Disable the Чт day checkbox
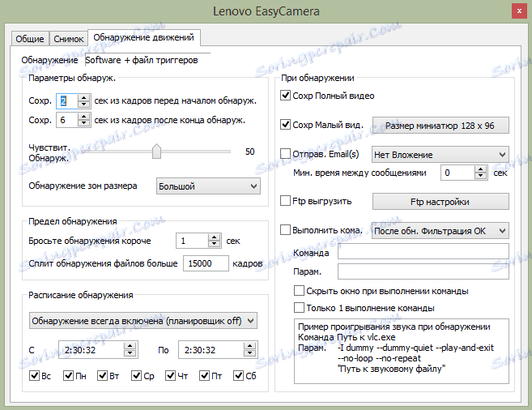The image size is (532, 410). point(170,375)
